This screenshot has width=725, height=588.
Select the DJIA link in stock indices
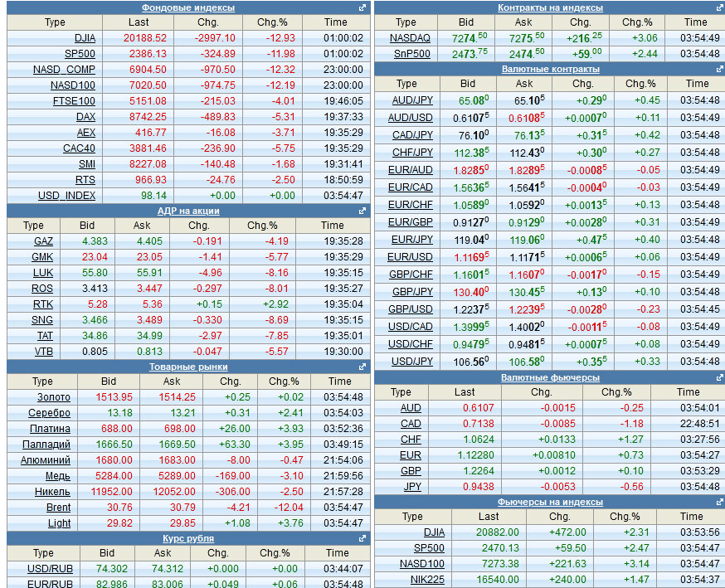click(x=85, y=38)
